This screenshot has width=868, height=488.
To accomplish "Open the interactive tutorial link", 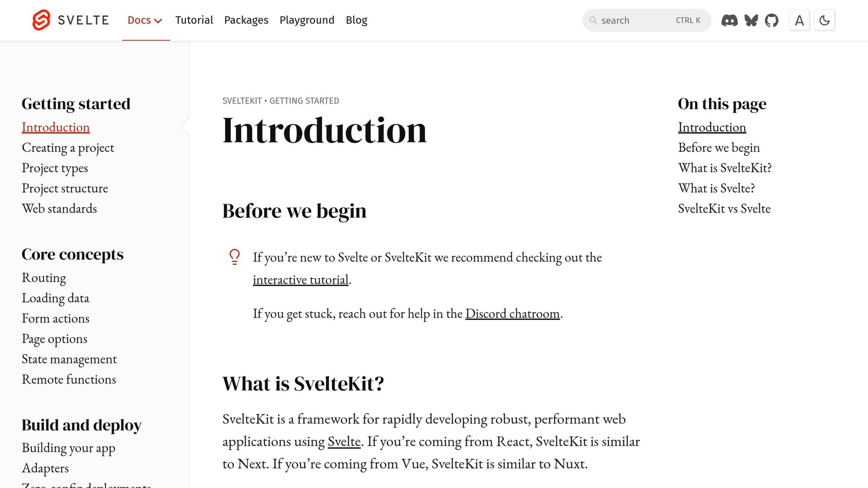I will coord(301,280).
